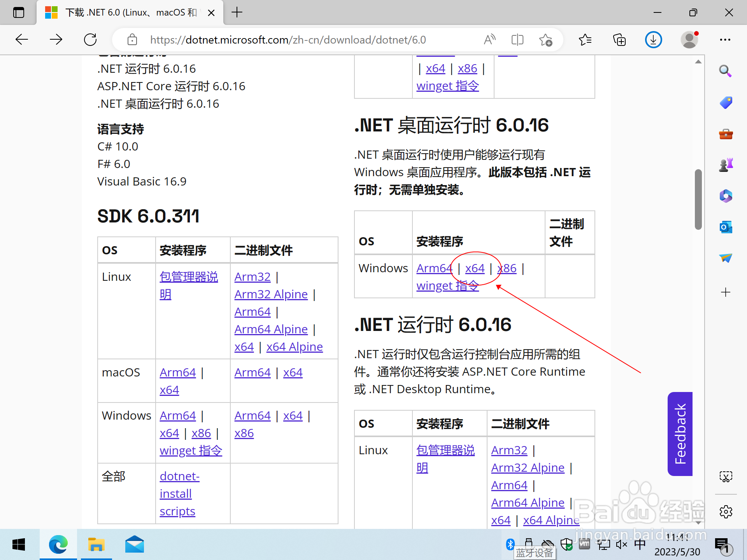747x560 pixels.
Task: Open Downloads panel
Action: pos(654,40)
